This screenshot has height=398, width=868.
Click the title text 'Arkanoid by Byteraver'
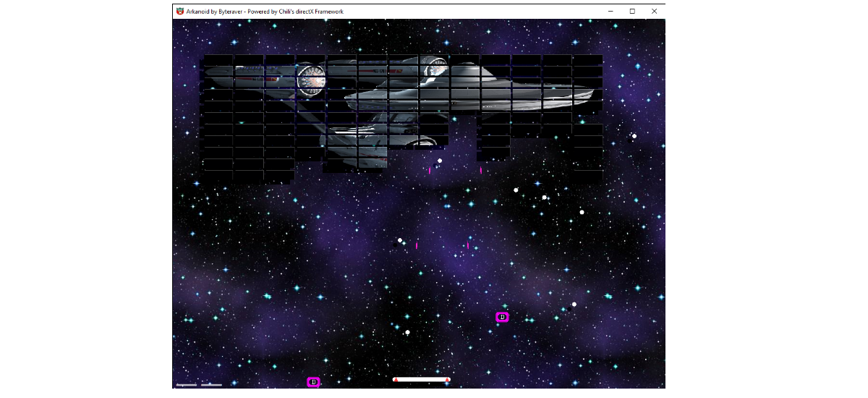pyautogui.click(x=216, y=12)
